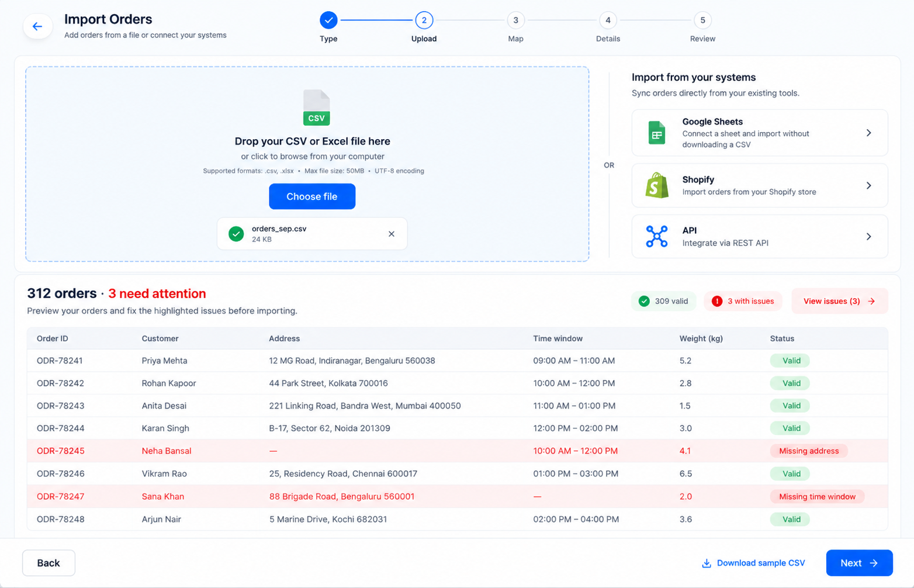Click the Next button

[x=859, y=563]
